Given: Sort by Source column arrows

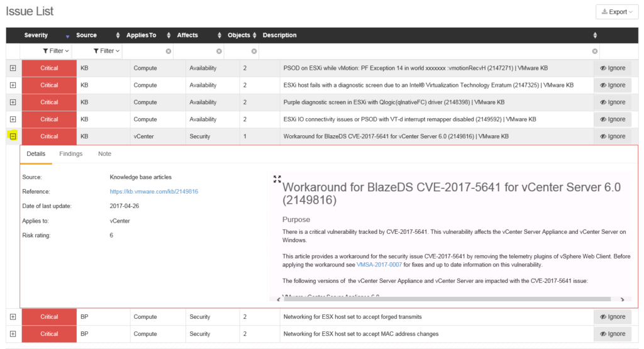Looking at the screenshot, I should [x=118, y=35].
